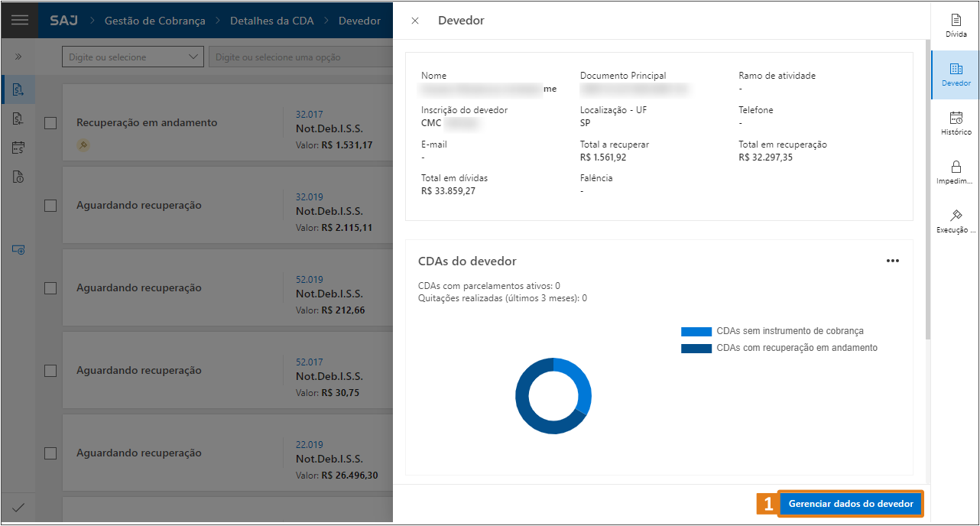The image size is (980, 526).
Task: Focus the Digite ou selecione uma opção field
Action: click(x=300, y=57)
